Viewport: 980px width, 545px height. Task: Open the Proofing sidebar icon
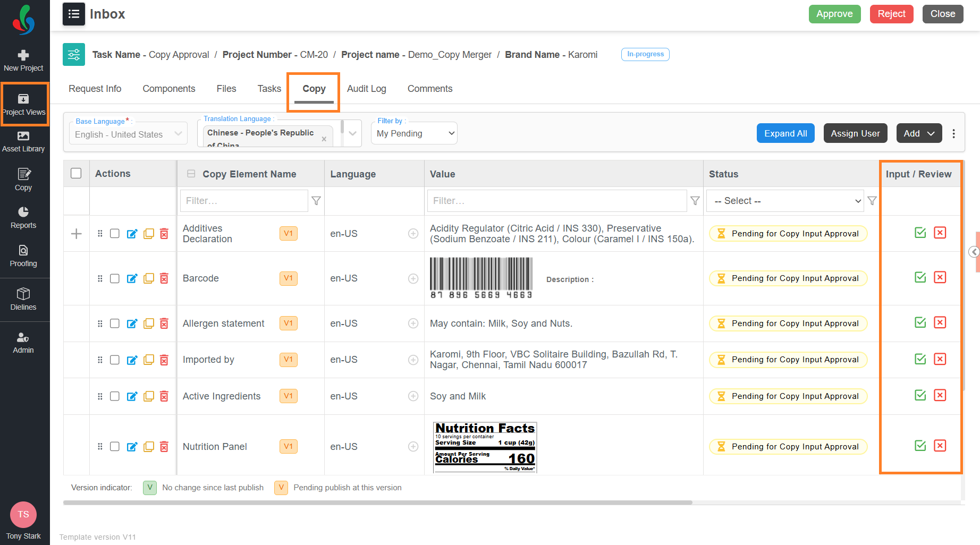coord(23,256)
